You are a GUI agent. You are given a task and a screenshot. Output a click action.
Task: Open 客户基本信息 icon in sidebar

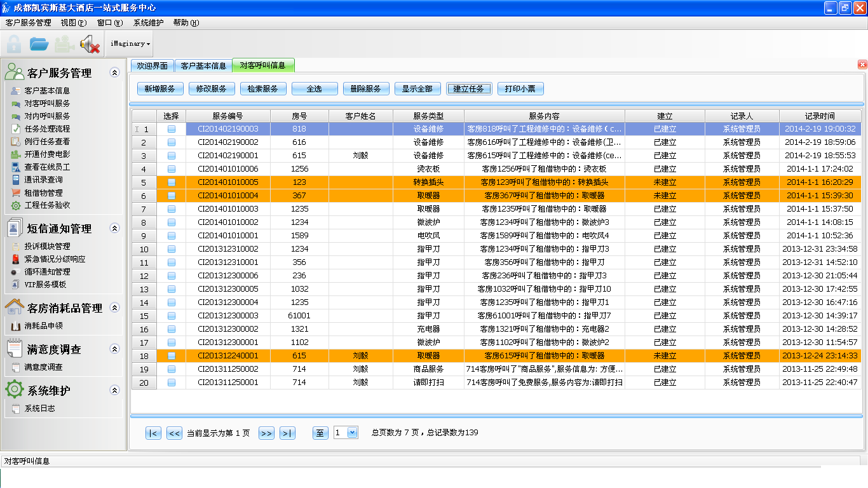(x=15, y=91)
